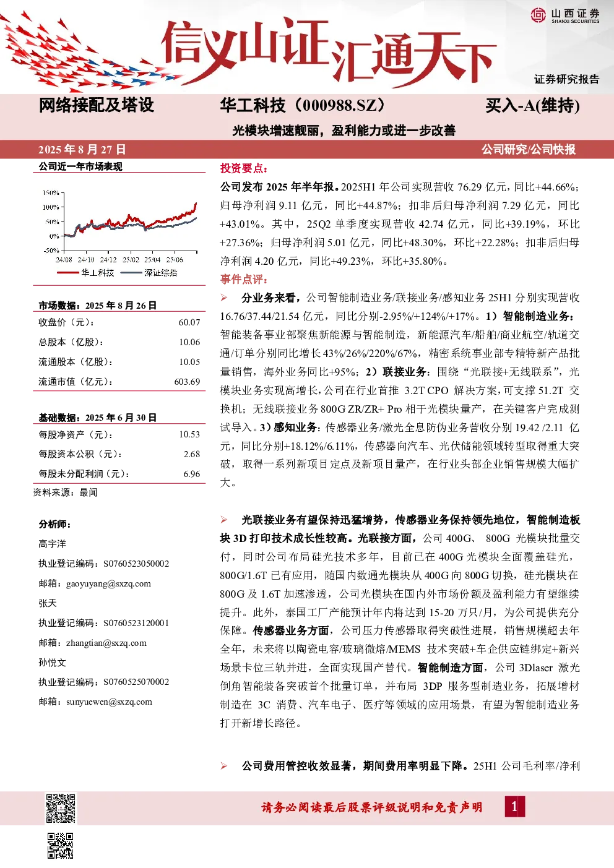
Task: Click the 分析师 heading
Action: click(x=55, y=524)
